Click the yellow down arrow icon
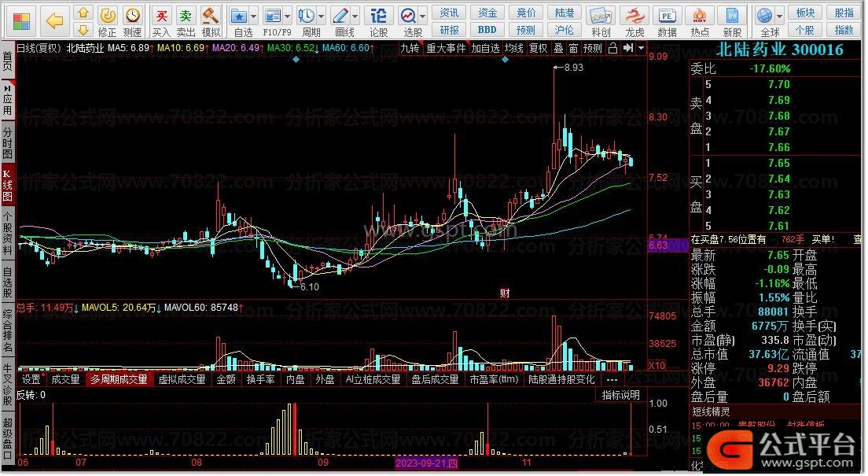 (83, 30)
